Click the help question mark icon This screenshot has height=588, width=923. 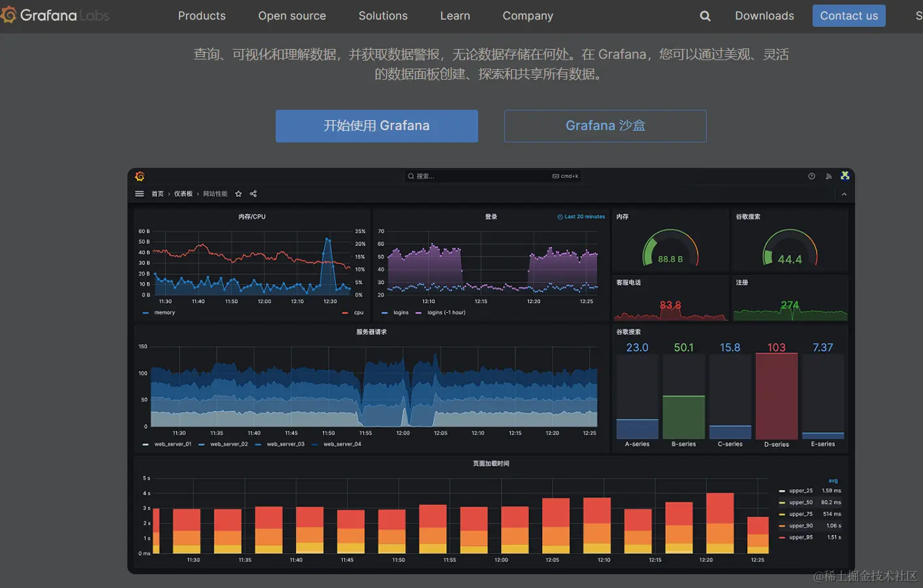point(811,176)
